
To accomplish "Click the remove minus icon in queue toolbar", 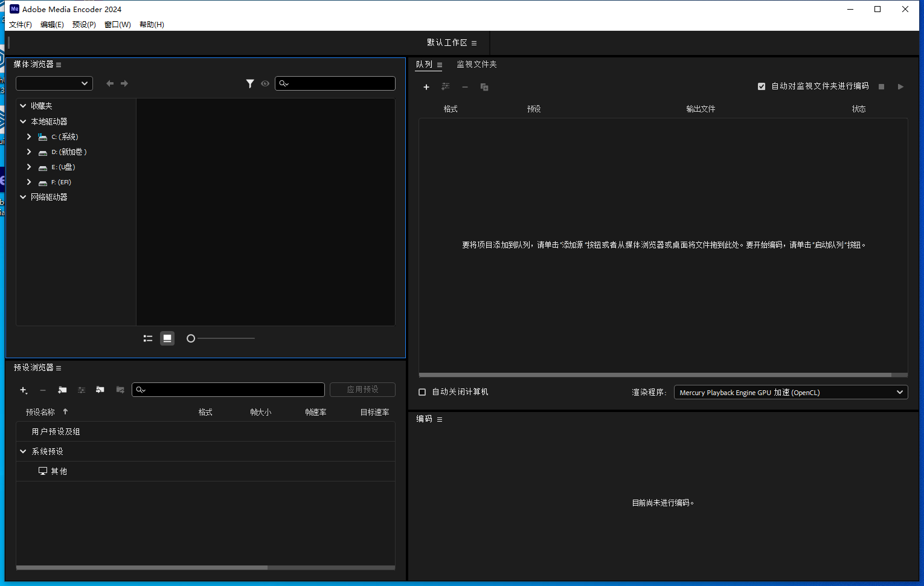I will click(465, 87).
